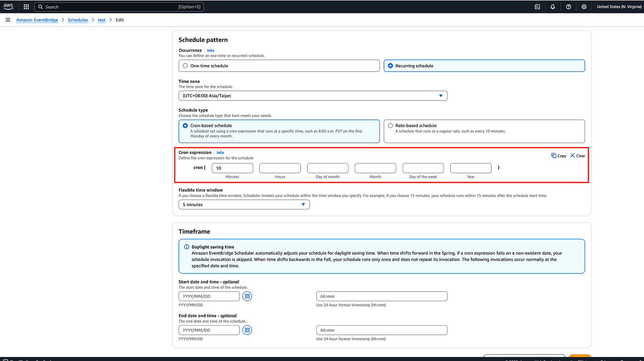Click the AWS logo home icon
The height and width of the screenshot is (361, 644).
click(x=8, y=6)
